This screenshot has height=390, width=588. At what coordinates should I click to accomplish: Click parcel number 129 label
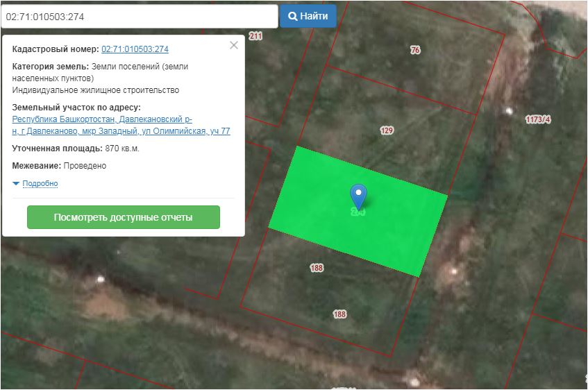387,130
